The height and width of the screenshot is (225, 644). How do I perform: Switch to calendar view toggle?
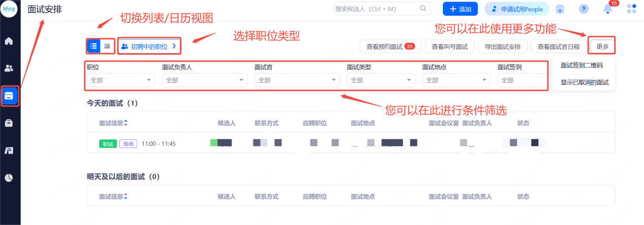107,46
